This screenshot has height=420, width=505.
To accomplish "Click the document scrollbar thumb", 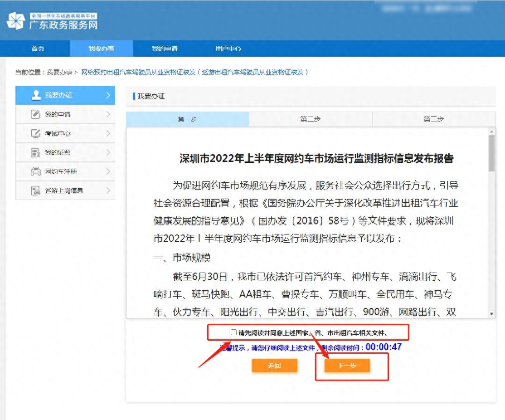I will click(491, 153).
